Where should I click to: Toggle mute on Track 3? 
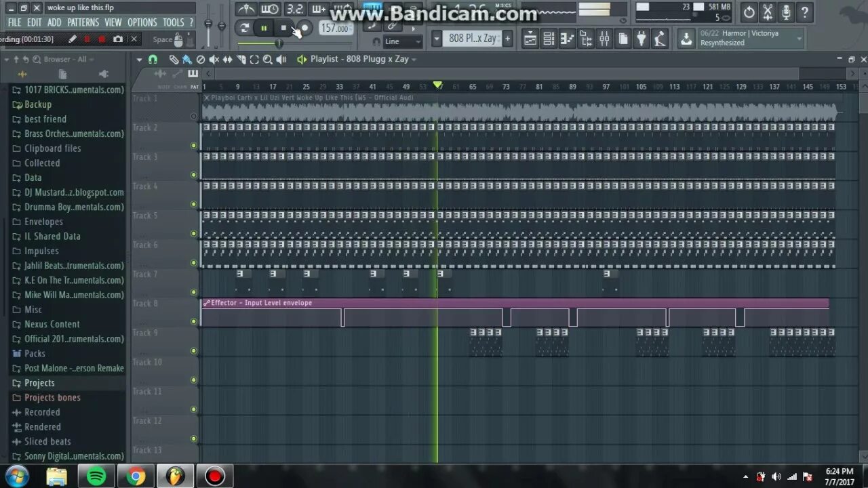point(194,175)
